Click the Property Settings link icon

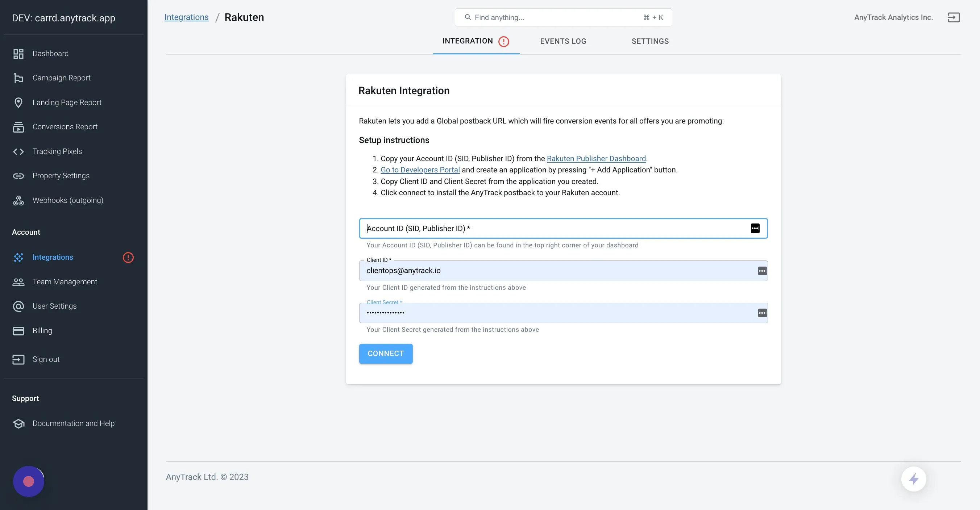(18, 176)
